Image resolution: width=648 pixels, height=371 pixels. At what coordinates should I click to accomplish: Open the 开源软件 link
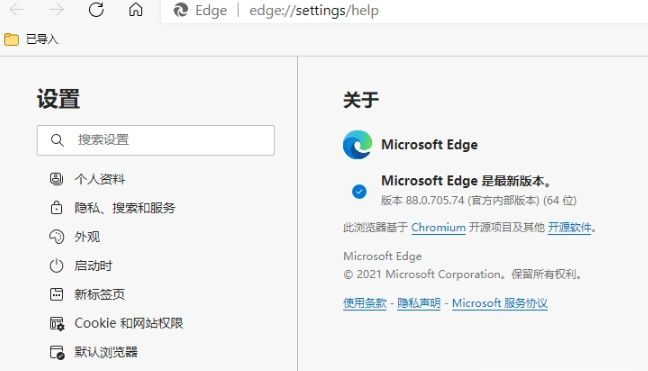click(569, 227)
